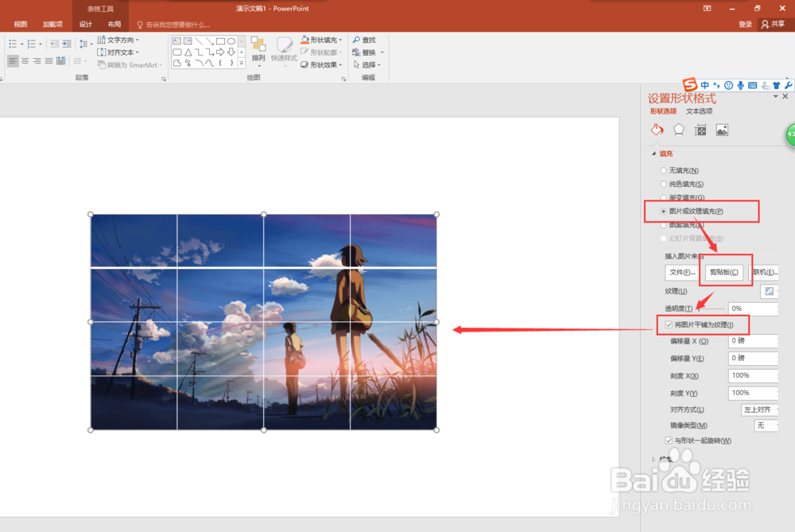Align text right in paragraph group
The height and width of the screenshot is (532, 795).
[x=37, y=61]
